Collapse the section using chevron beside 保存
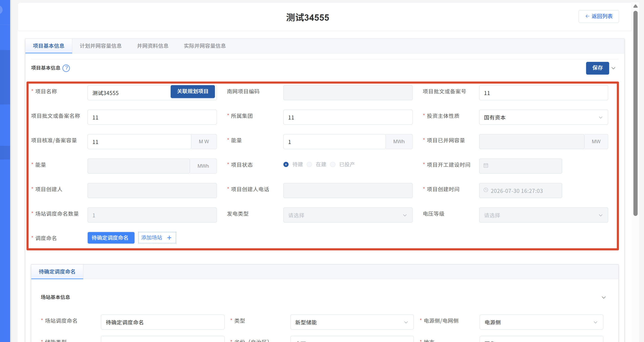Viewport: 644px width, 342px height. click(613, 68)
